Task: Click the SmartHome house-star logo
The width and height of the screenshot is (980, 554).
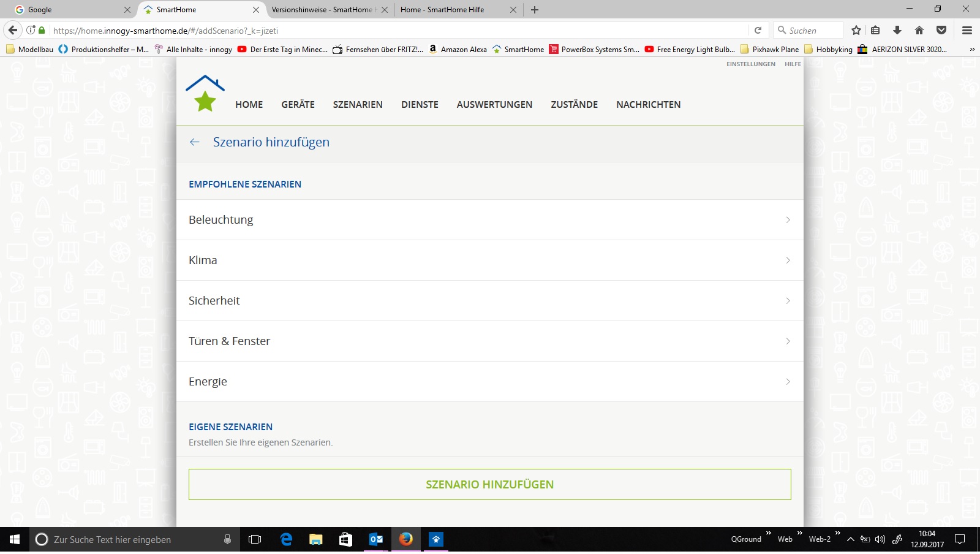Action: coord(205,94)
